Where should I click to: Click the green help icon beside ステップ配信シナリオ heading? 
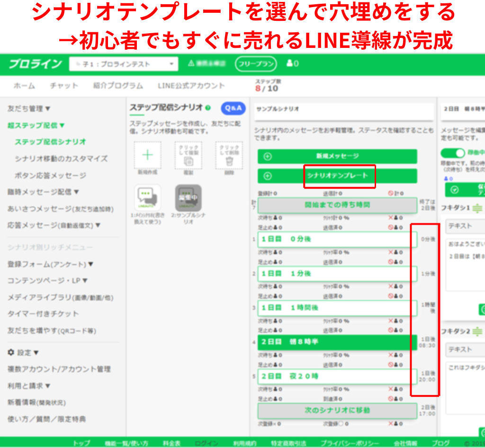[x=208, y=108]
